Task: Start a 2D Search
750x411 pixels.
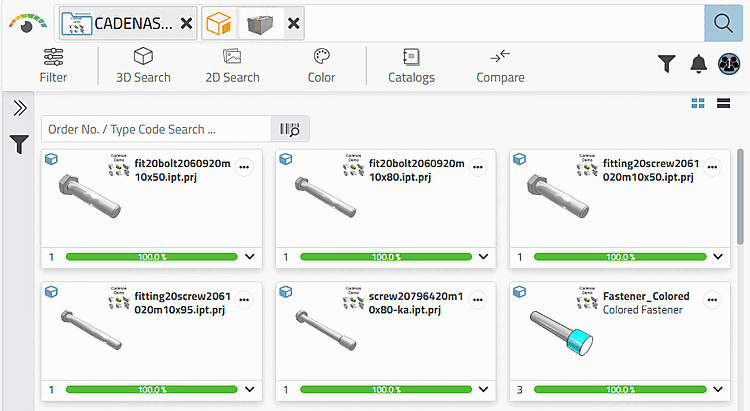Action: pyautogui.click(x=232, y=65)
